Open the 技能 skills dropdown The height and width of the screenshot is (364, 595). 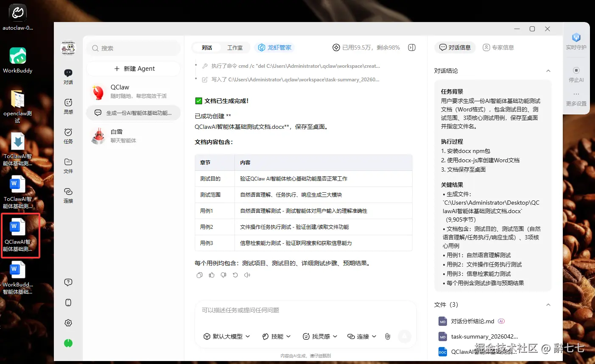(x=277, y=336)
